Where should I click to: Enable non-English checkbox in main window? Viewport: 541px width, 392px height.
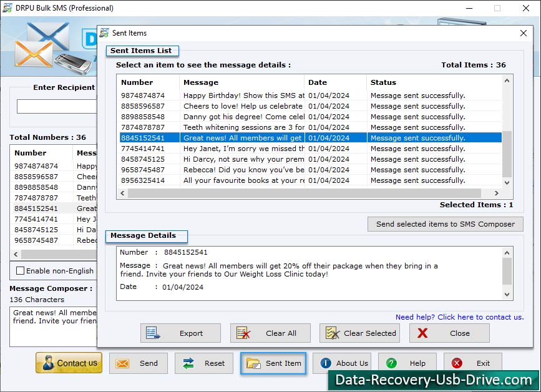[21, 271]
